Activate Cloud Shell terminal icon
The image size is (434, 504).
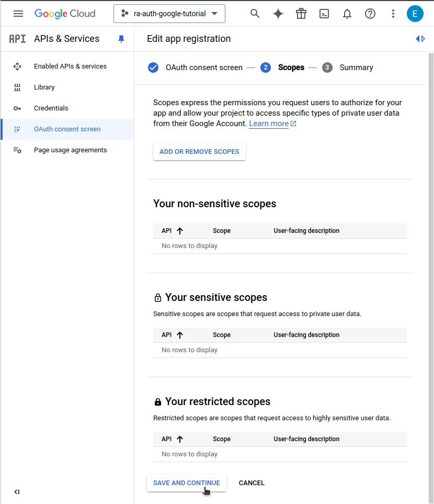324,14
